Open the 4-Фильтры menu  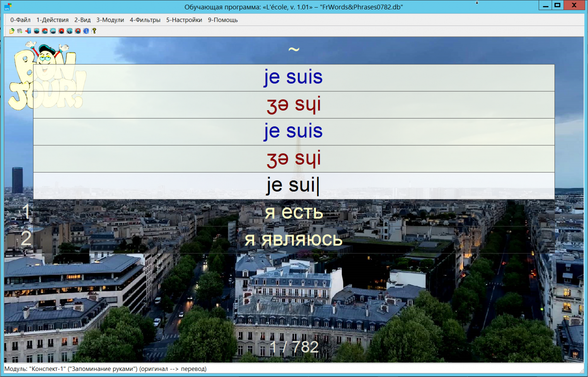(x=145, y=20)
